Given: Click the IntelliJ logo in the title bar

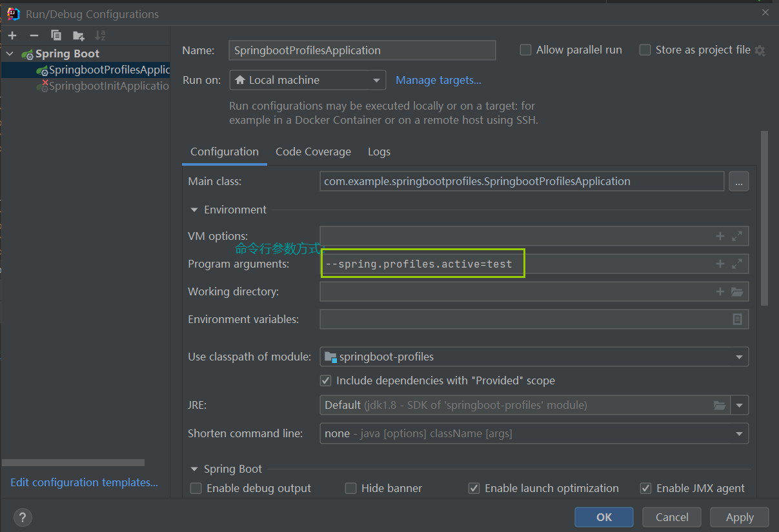Looking at the screenshot, I should point(13,14).
